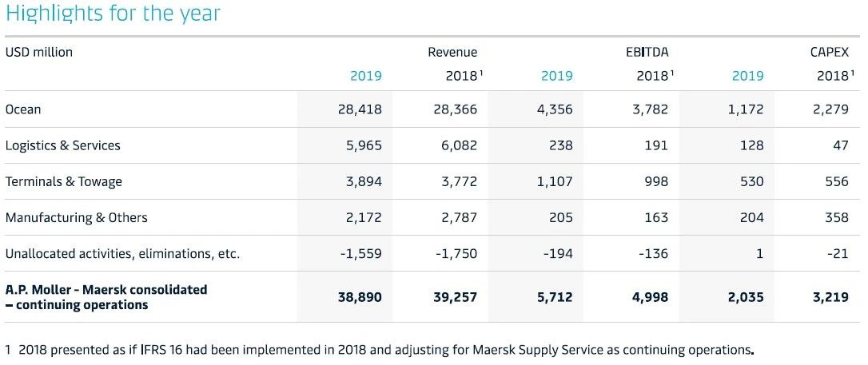
Task: Click the 'Highlights for the year' heading
Action: click(x=113, y=14)
